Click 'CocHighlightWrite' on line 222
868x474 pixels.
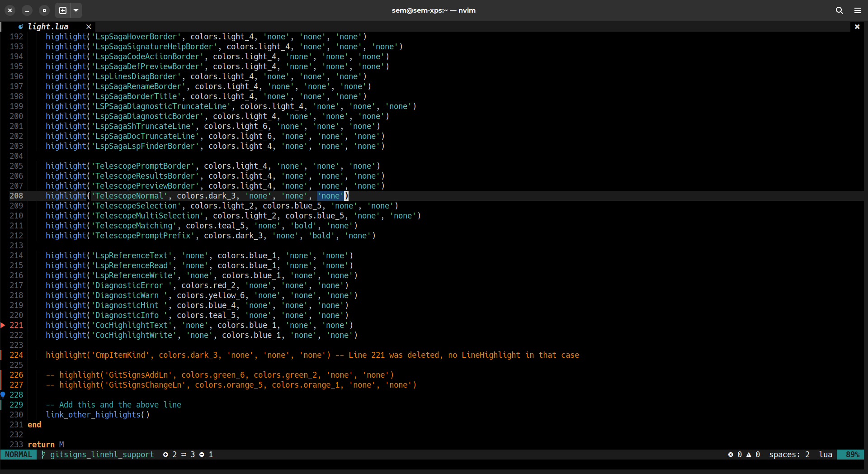[x=134, y=335]
